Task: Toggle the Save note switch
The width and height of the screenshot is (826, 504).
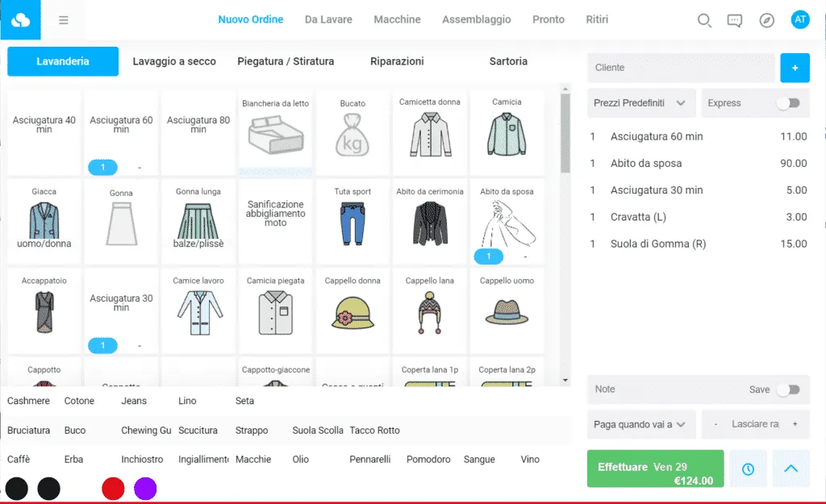Action: 789,389
